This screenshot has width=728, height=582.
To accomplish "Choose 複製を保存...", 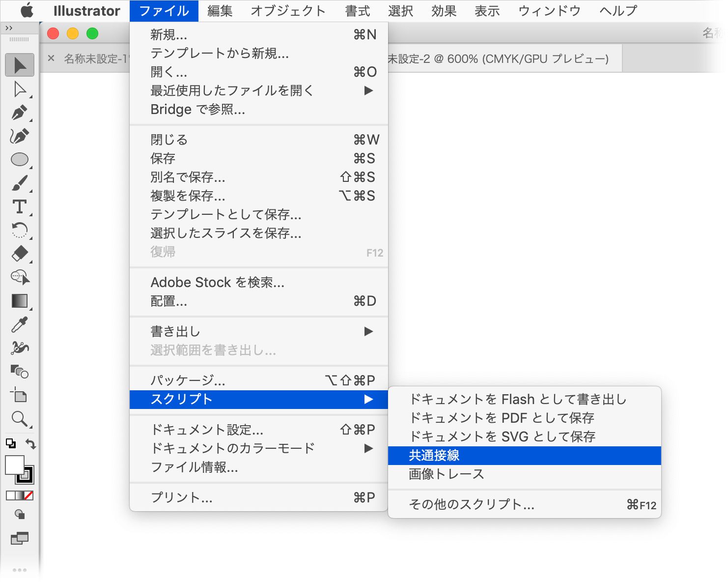I will point(259,196).
